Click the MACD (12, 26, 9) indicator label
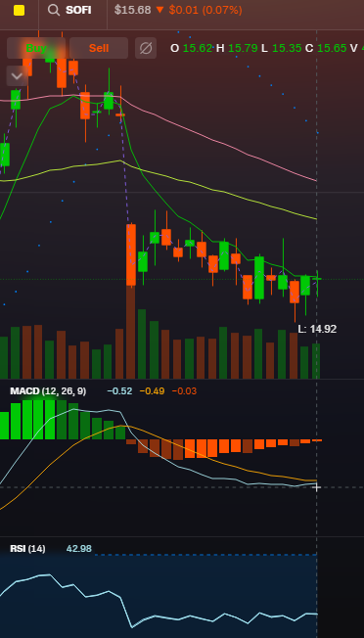Viewport: 364px width, 638px height. point(48,391)
